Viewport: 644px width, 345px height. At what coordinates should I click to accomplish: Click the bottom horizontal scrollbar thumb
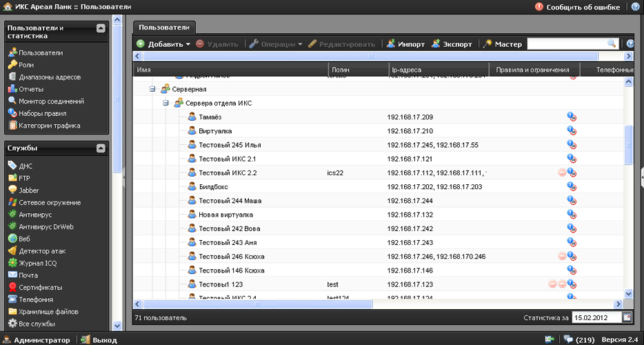(257, 304)
